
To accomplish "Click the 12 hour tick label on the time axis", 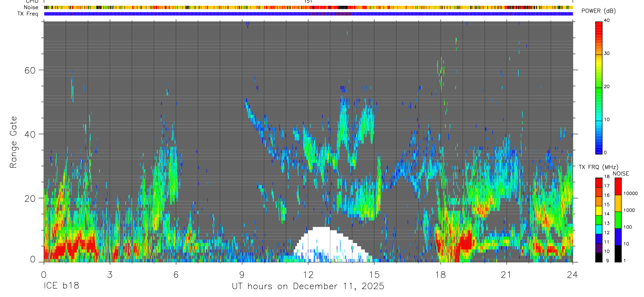I will coord(308,274).
